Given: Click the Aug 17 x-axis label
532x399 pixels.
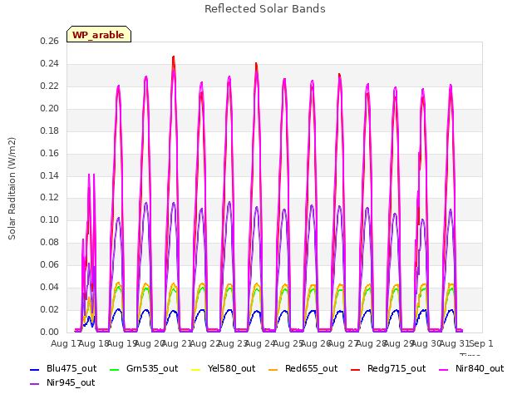Looking at the screenshot, I should pos(66,343).
